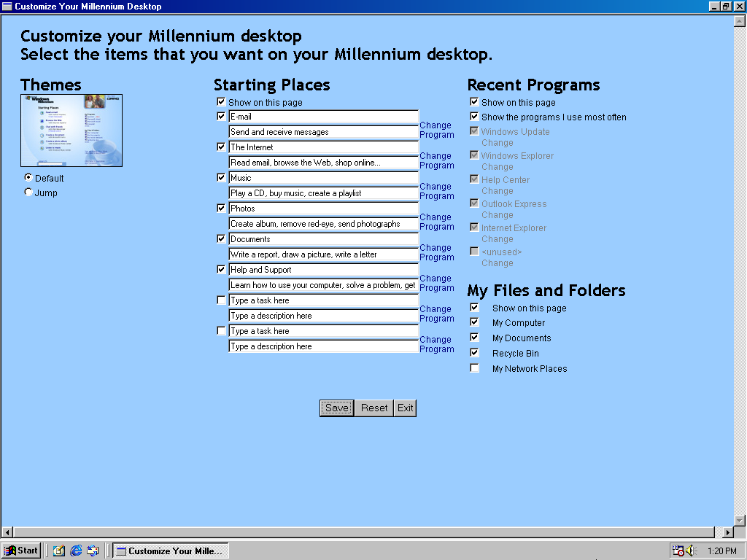Click the Send and receive messages field
The height and width of the screenshot is (560, 747).
(x=323, y=132)
